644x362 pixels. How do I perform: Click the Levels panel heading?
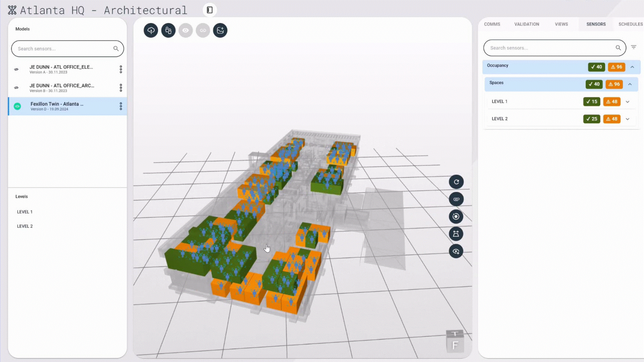[x=21, y=197]
